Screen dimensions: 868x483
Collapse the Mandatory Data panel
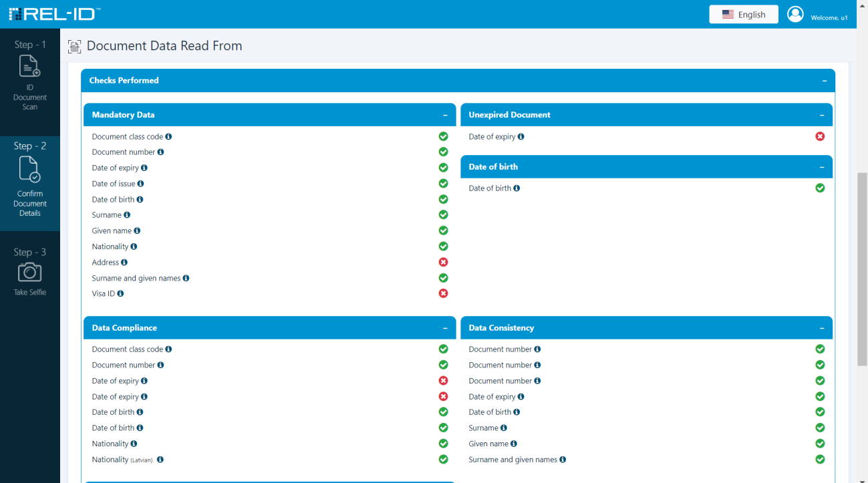445,115
